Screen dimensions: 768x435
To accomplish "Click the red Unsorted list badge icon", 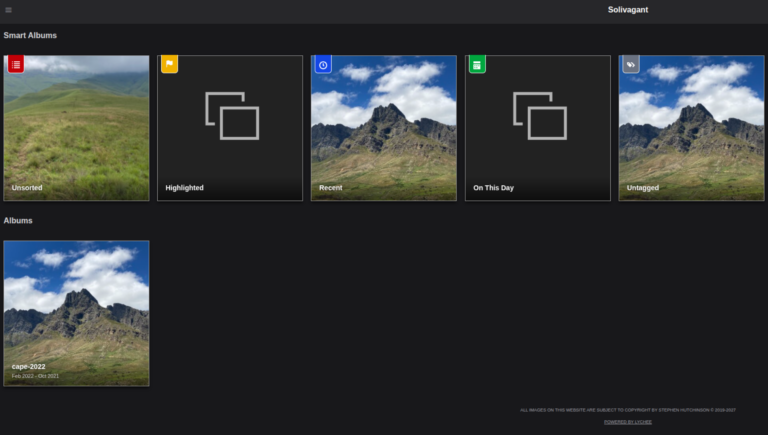I will (x=16, y=64).
